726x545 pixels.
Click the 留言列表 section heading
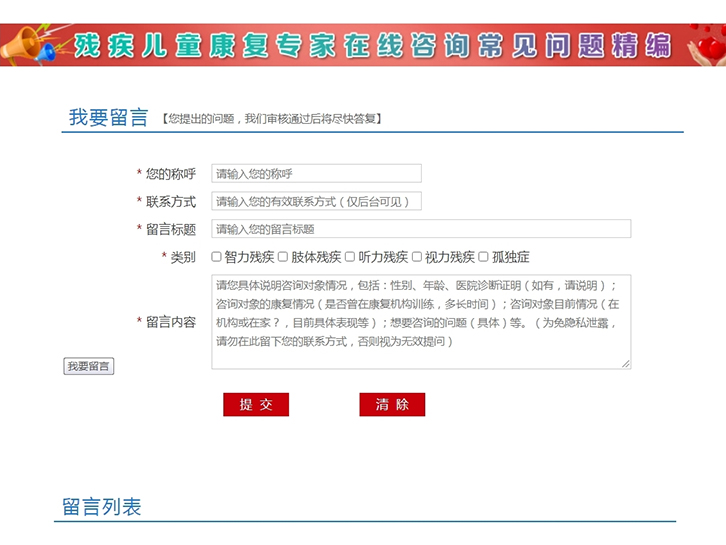(x=101, y=507)
